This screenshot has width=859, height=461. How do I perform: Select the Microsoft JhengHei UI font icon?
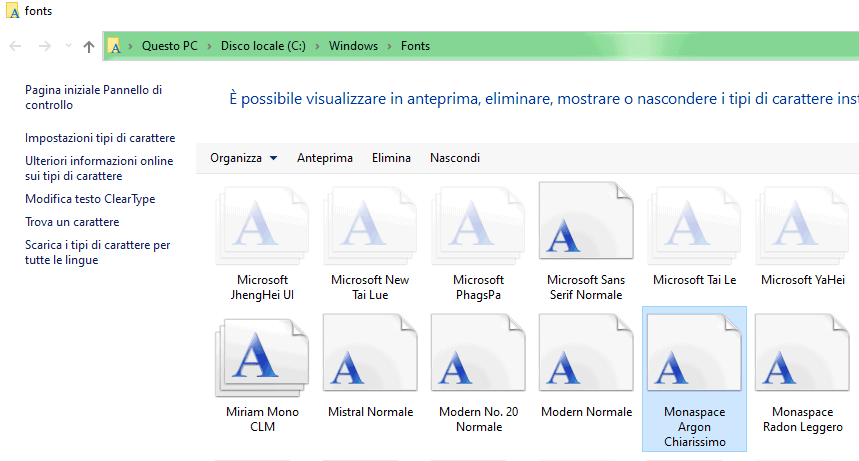[x=262, y=226]
